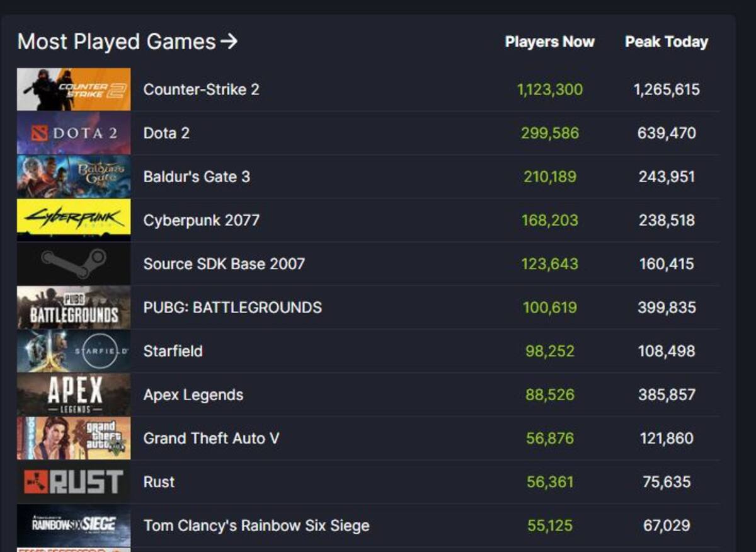Click the peak today value 108,498

(667, 351)
